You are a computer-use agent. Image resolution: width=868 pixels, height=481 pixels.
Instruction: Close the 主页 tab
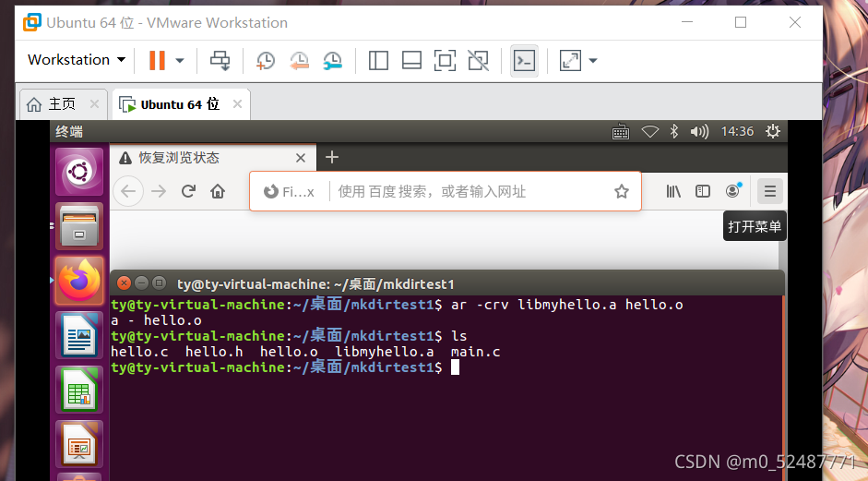[x=95, y=104]
